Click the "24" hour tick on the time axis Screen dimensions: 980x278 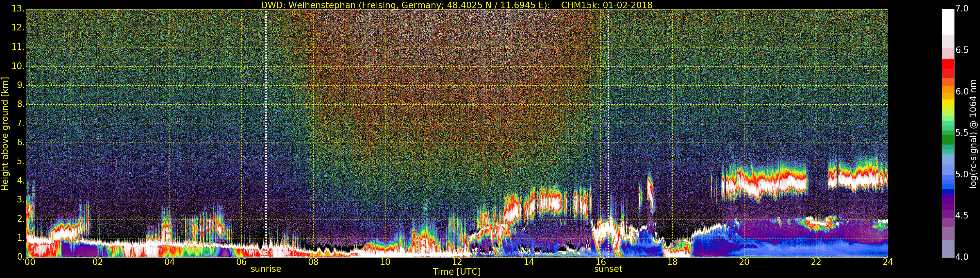pyautogui.click(x=888, y=262)
